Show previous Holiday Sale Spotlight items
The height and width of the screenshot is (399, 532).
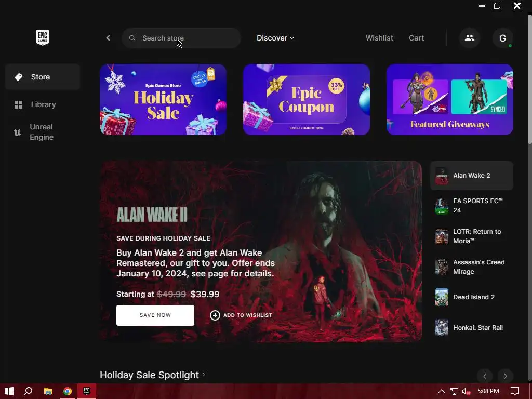click(485, 376)
